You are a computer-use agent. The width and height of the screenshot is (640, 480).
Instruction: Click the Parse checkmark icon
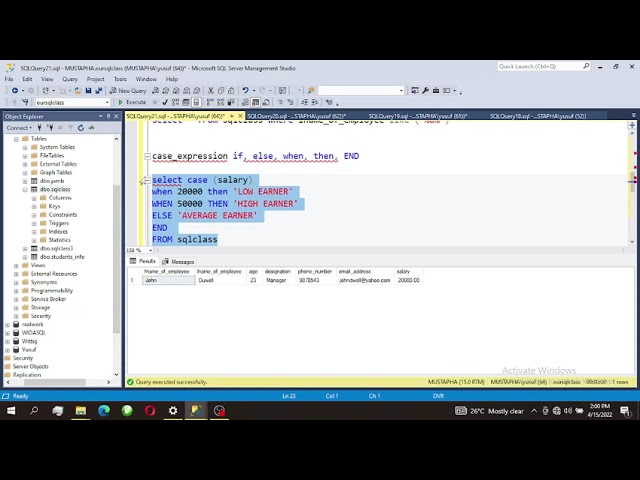165,102
